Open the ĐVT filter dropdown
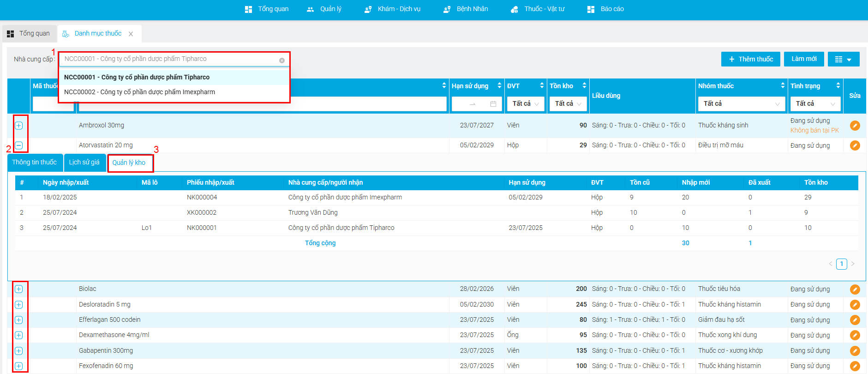This screenshot has width=868, height=374. 526,104
